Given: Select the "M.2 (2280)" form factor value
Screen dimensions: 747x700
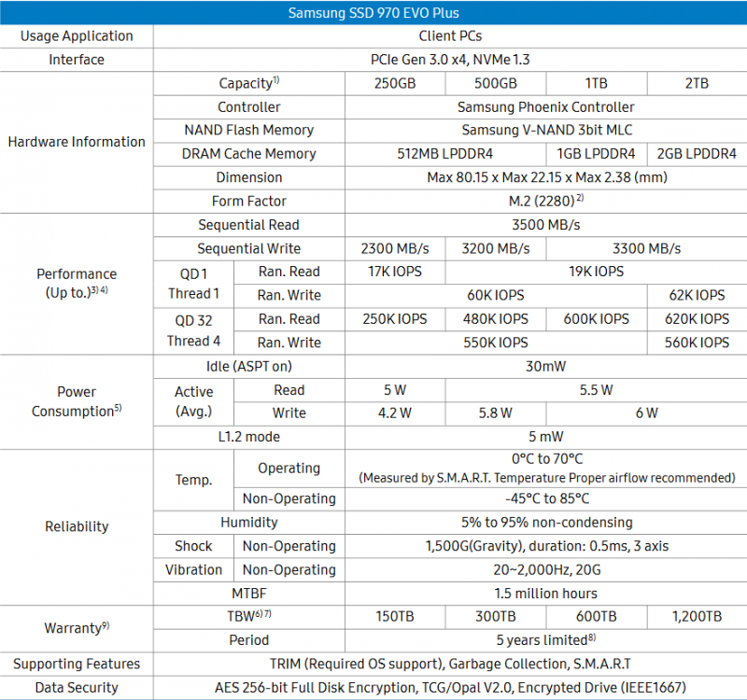Looking at the screenshot, I should pos(546,201).
